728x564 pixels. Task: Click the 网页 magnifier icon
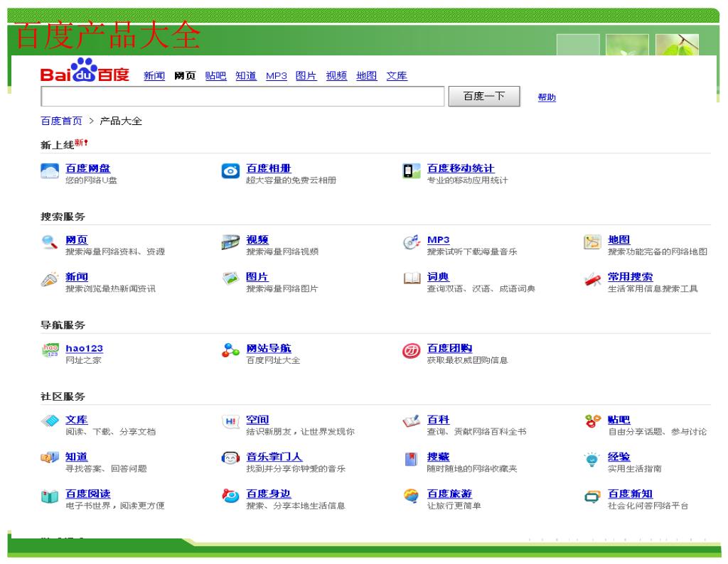pos(50,242)
